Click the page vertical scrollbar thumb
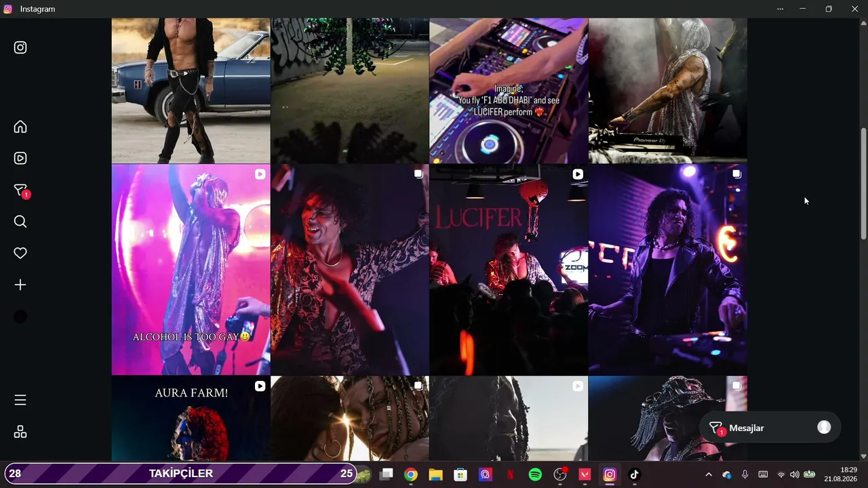 coord(863,183)
